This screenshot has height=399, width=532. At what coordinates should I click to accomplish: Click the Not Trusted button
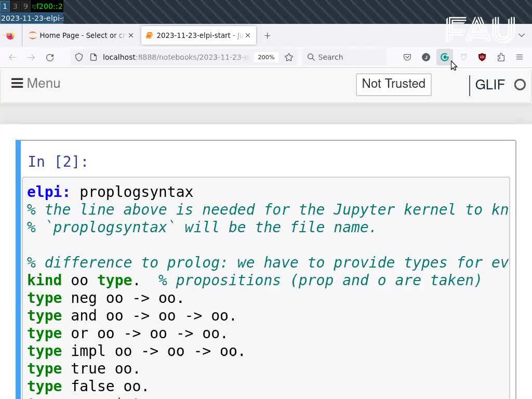point(393,84)
